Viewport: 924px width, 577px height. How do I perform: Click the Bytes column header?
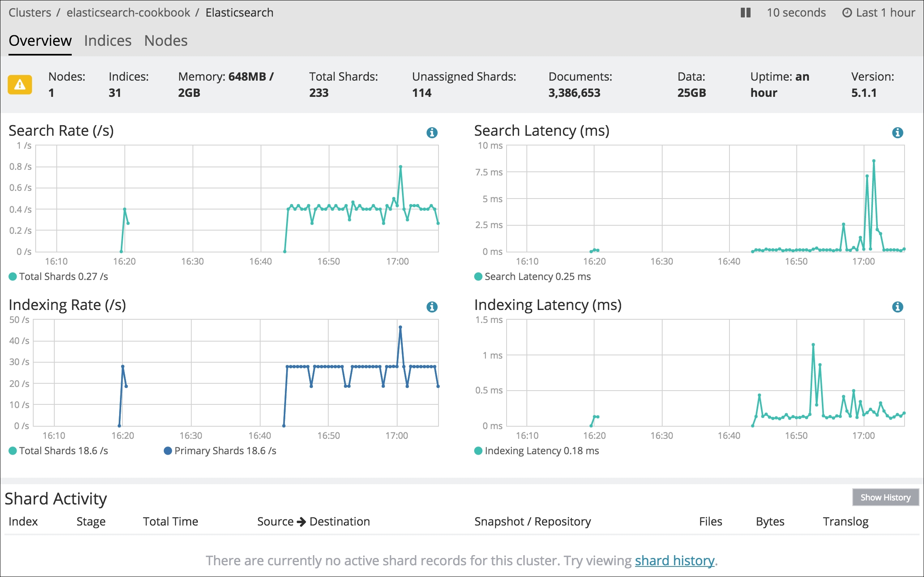tap(770, 521)
